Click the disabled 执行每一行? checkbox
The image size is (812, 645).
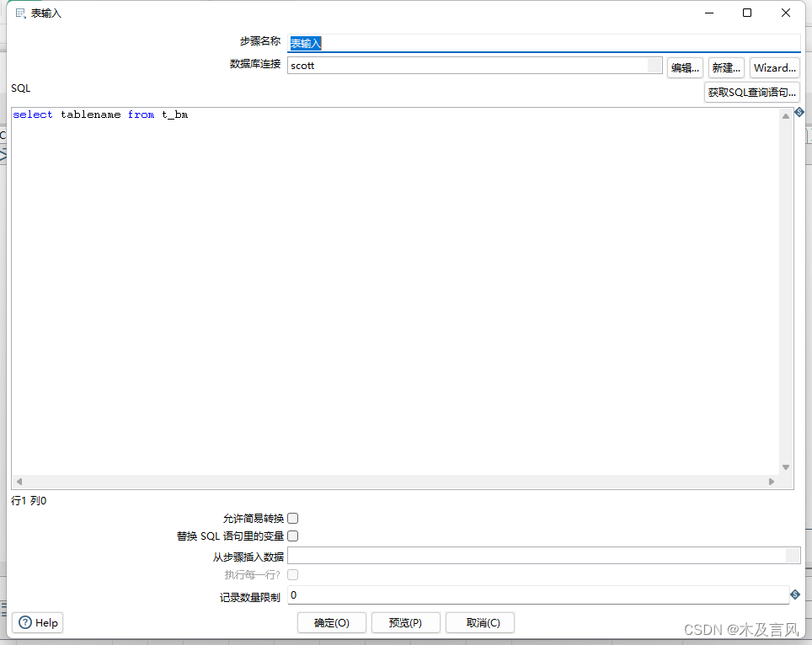pos(292,574)
